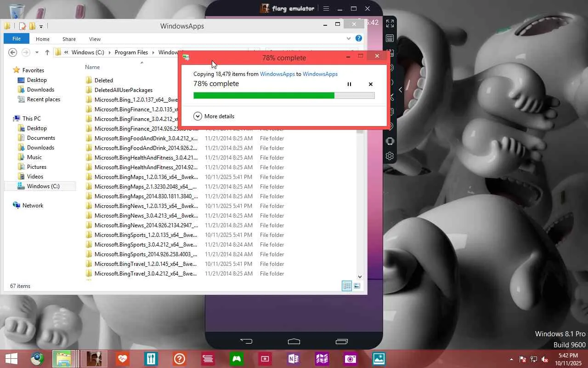The height and width of the screenshot is (368, 588).
Task: Tap the Android home button in emulator
Action: pyautogui.click(x=294, y=341)
